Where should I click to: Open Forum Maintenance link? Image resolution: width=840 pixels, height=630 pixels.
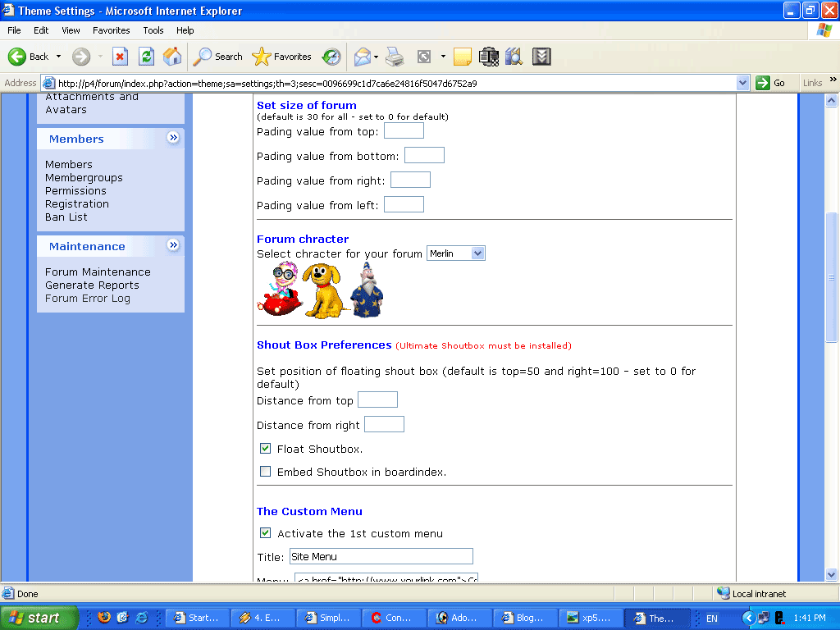point(98,272)
